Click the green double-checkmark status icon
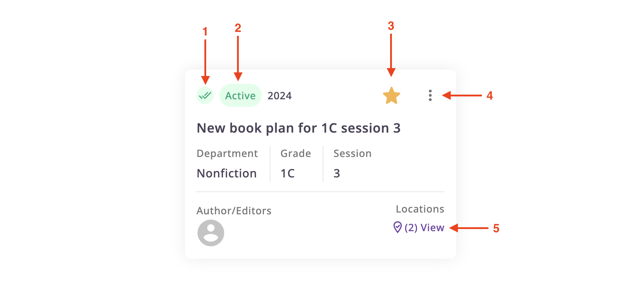 coord(205,96)
